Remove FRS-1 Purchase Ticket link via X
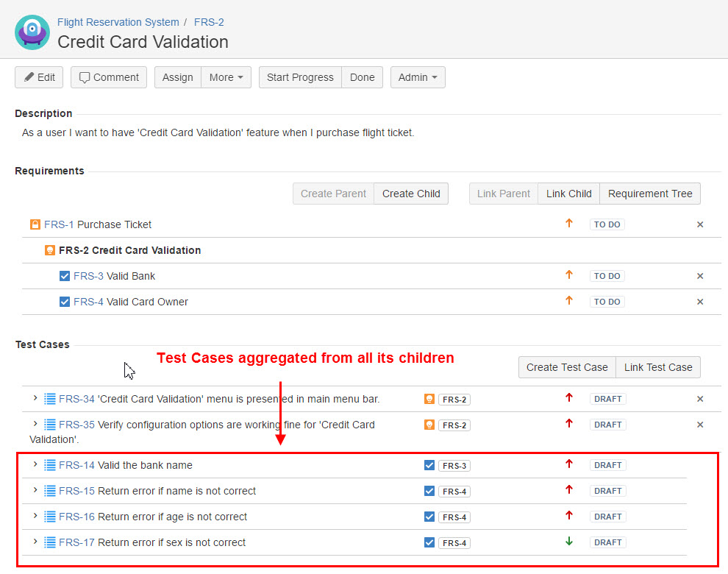The image size is (728, 574). point(700,224)
